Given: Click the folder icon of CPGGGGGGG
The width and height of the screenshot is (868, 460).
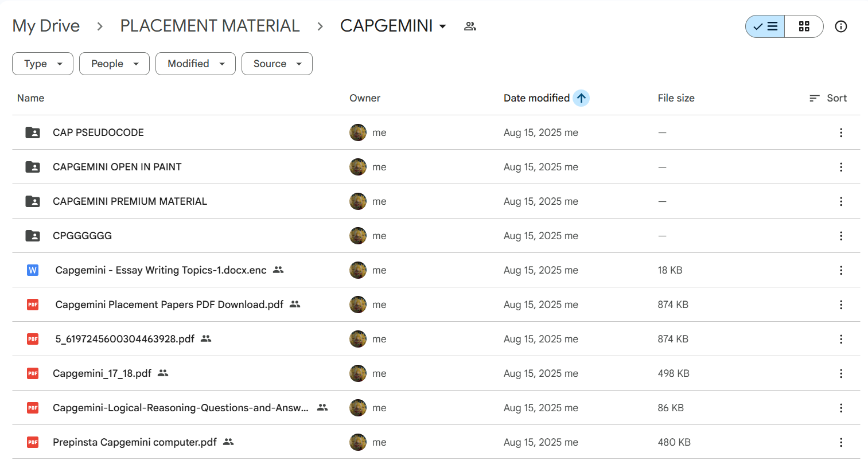Looking at the screenshot, I should 33,236.
